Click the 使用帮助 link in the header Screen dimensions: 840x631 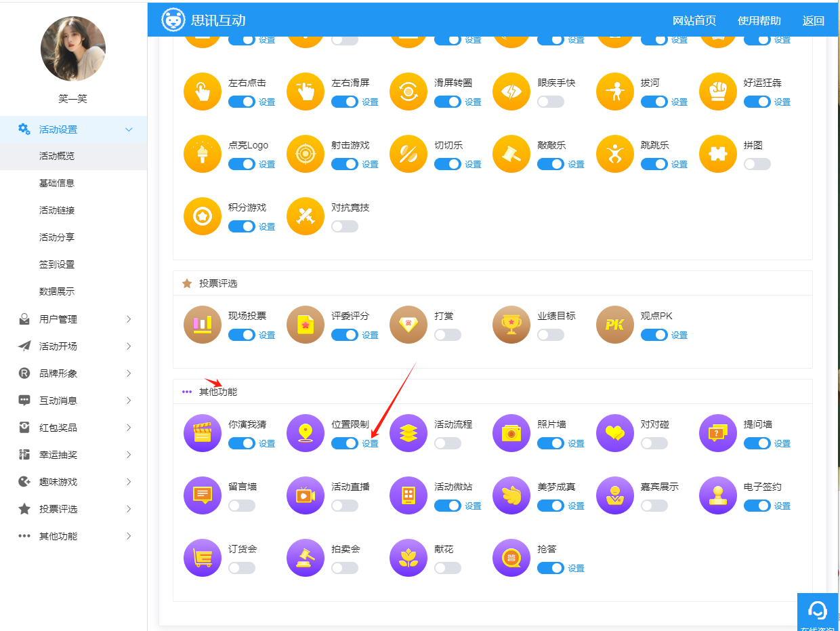pyautogui.click(x=759, y=21)
